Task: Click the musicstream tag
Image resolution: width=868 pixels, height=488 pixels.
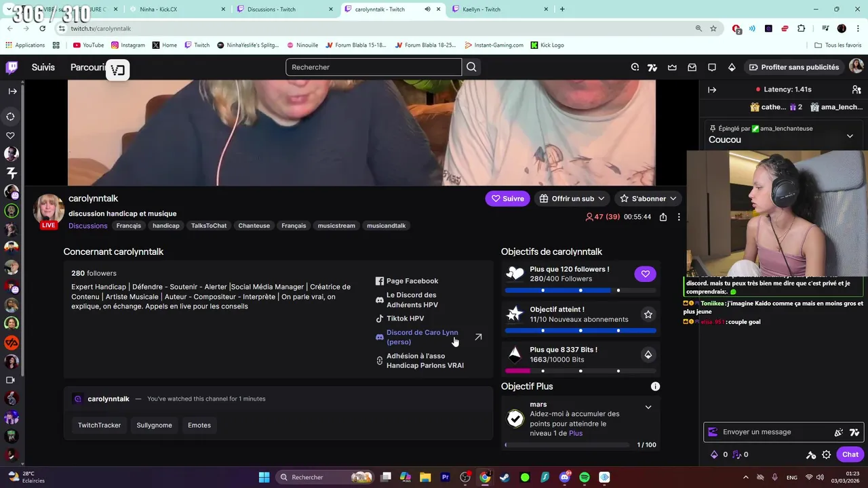Action: point(336,226)
